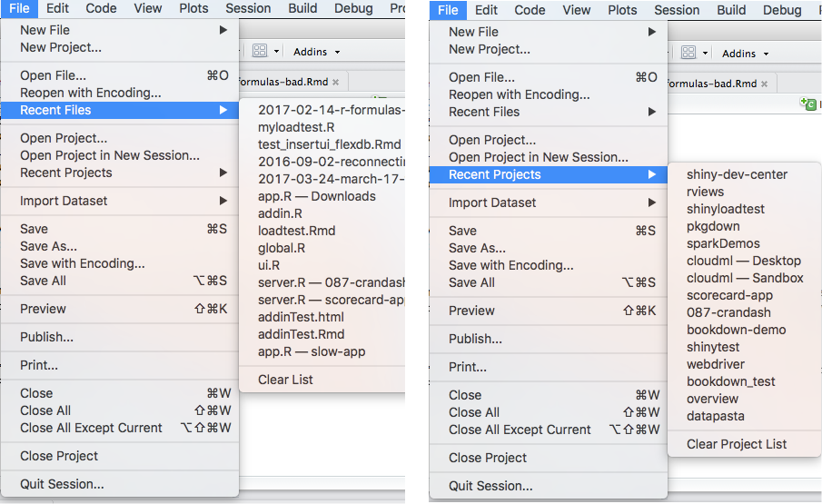Select app.R — slow-app from recent files

pyautogui.click(x=311, y=351)
